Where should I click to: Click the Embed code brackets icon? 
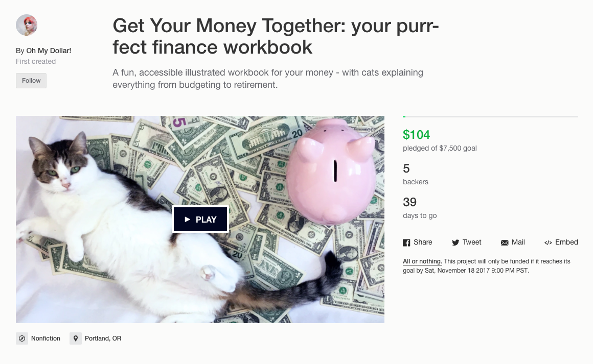548,242
